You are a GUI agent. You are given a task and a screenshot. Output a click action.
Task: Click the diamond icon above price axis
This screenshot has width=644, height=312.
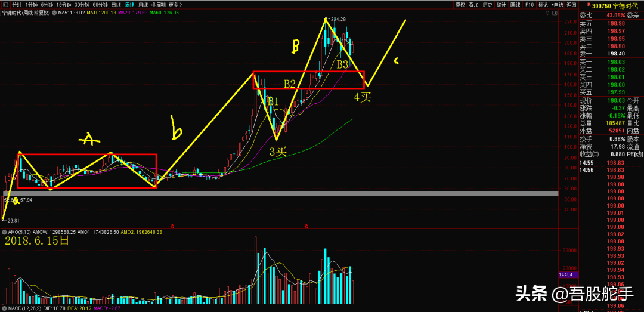tap(548, 13)
